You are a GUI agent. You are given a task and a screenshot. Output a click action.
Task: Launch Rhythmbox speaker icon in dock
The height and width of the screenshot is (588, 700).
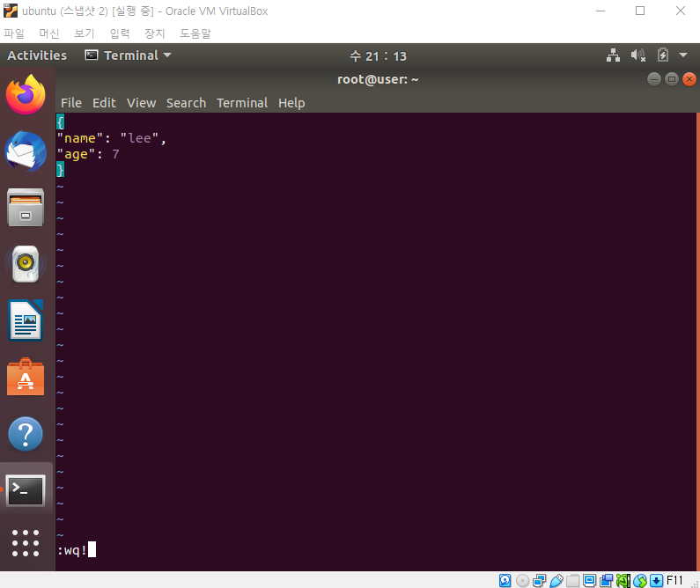(26, 264)
